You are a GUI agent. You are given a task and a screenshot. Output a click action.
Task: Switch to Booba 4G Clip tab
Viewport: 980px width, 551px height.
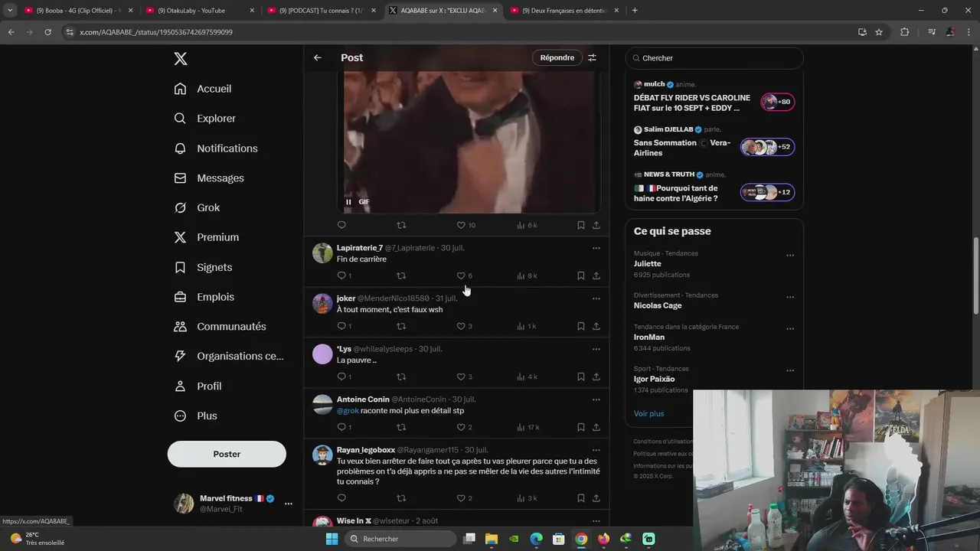(x=78, y=10)
